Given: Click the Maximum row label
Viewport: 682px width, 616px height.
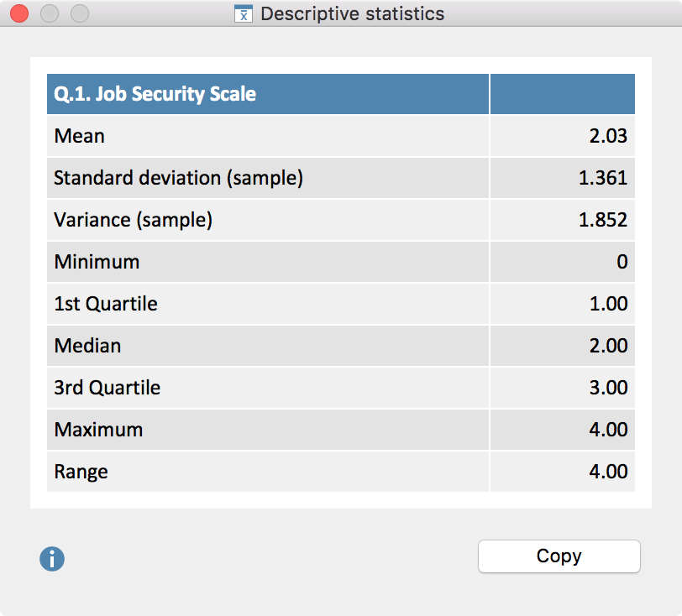Looking at the screenshot, I should 98,430.
